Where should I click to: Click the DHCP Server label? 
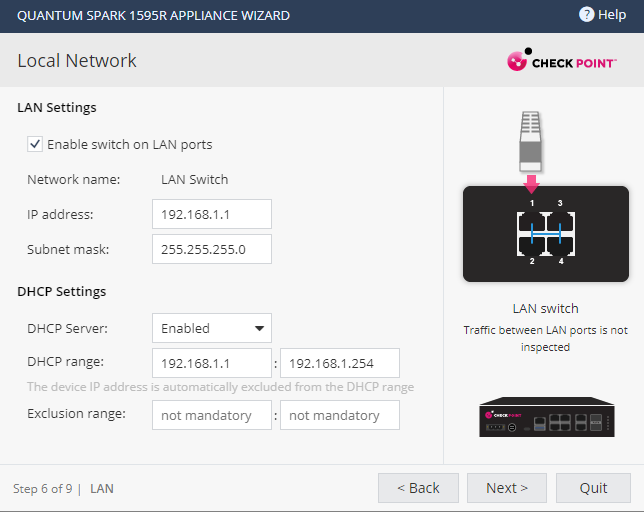point(67,328)
